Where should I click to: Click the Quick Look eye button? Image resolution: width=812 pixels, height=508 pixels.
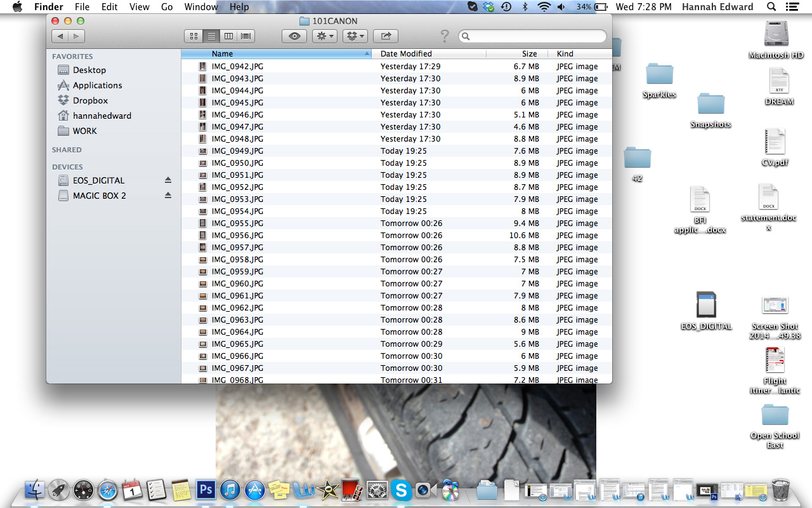pyautogui.click(x=294, y=36)
